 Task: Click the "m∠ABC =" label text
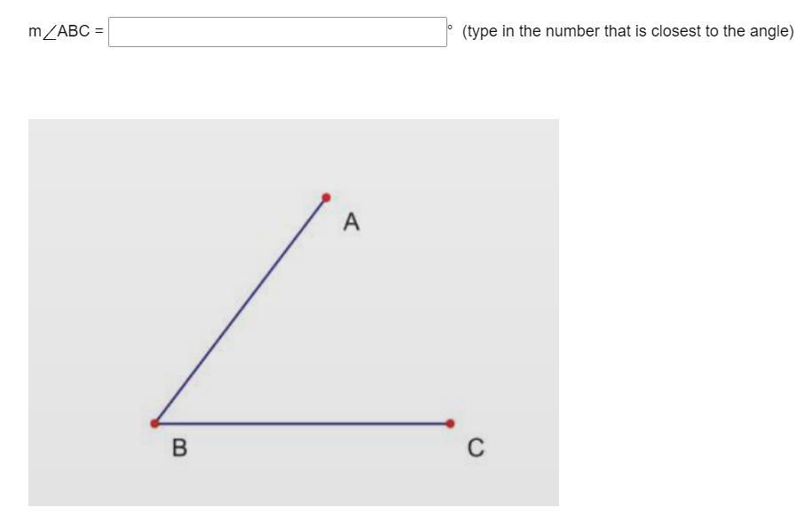66,32
